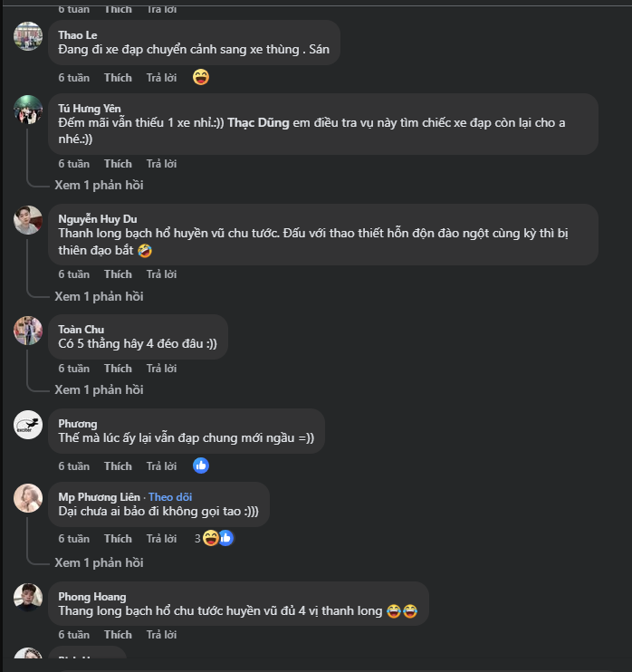Screen dimensions: 632x672
Task: Expand the reply under Nguyễn Huy Du's comment
Action: (x=99, y=296)
